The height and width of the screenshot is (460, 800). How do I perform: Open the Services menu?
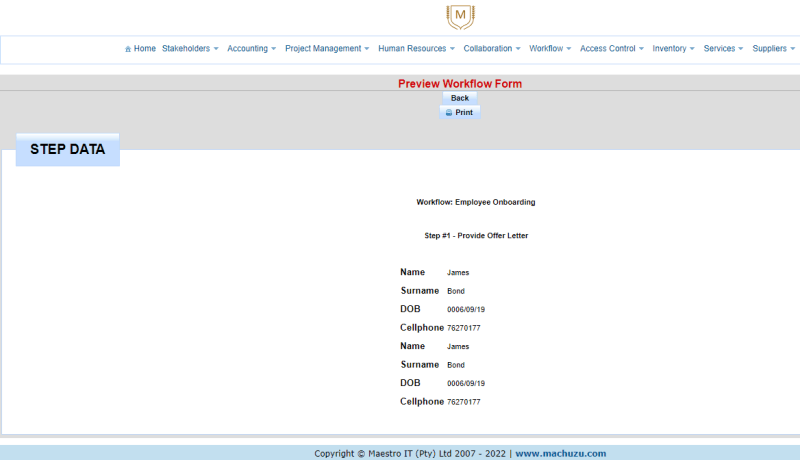tap(723, 48)
